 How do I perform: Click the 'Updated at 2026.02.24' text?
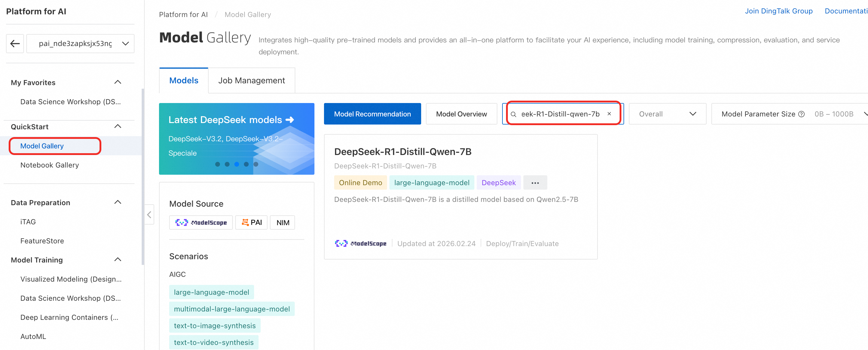click(x=436, y=243)
